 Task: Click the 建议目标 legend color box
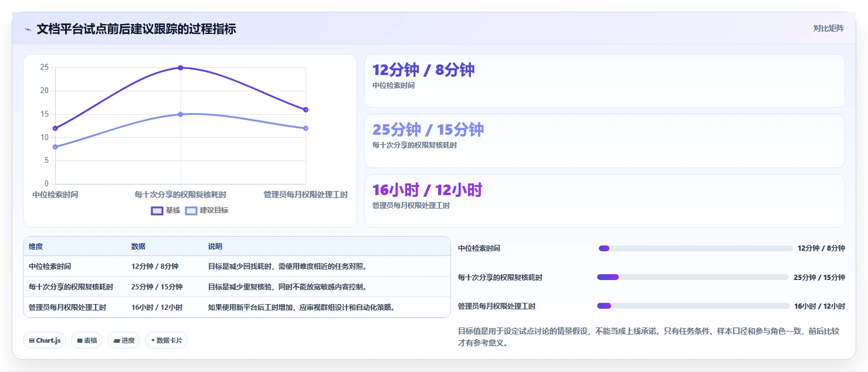[191, 211]
